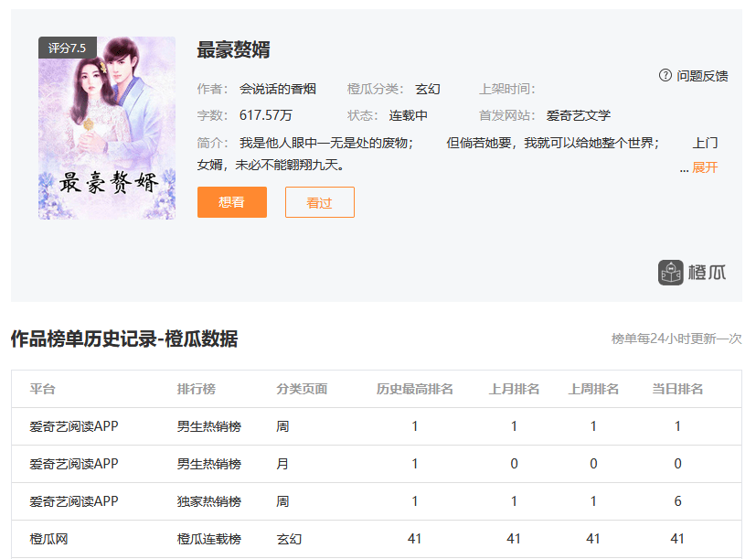Click the 月 category cell of 男生热销榜

(282, 464)
